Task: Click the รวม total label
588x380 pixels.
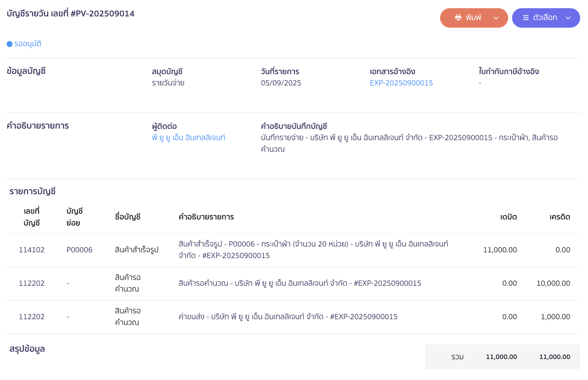Action: pos(457,357)
